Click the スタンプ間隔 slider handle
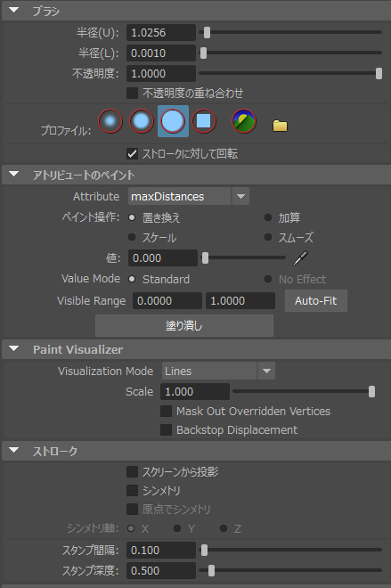391x588 pixels. (204, 550)
